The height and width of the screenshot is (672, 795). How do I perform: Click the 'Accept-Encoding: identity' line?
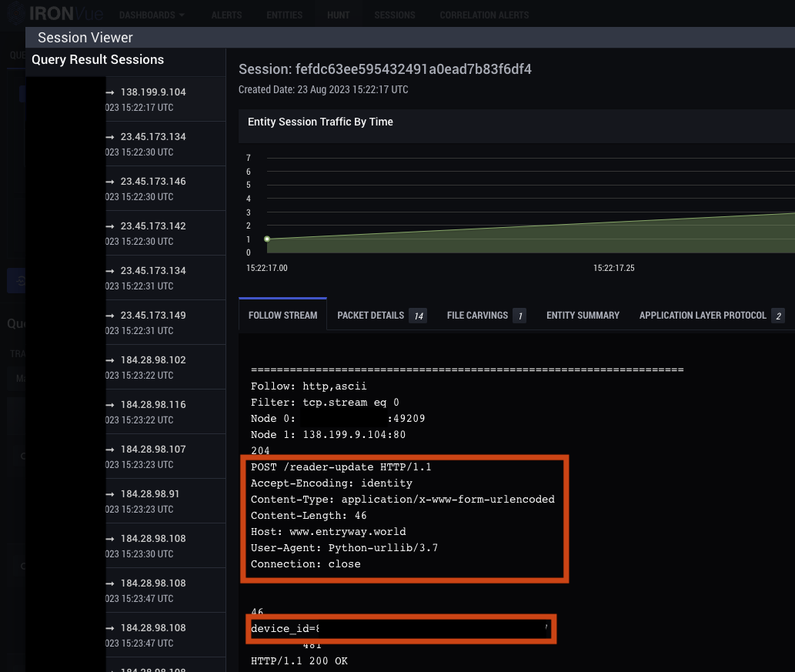coord(332,483)
